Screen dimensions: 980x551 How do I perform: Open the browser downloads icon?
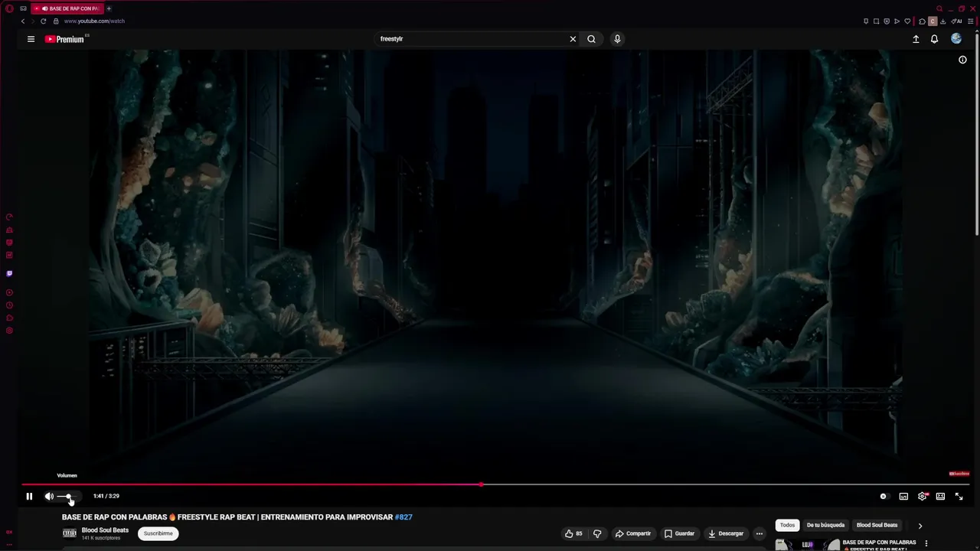[942, 21]
